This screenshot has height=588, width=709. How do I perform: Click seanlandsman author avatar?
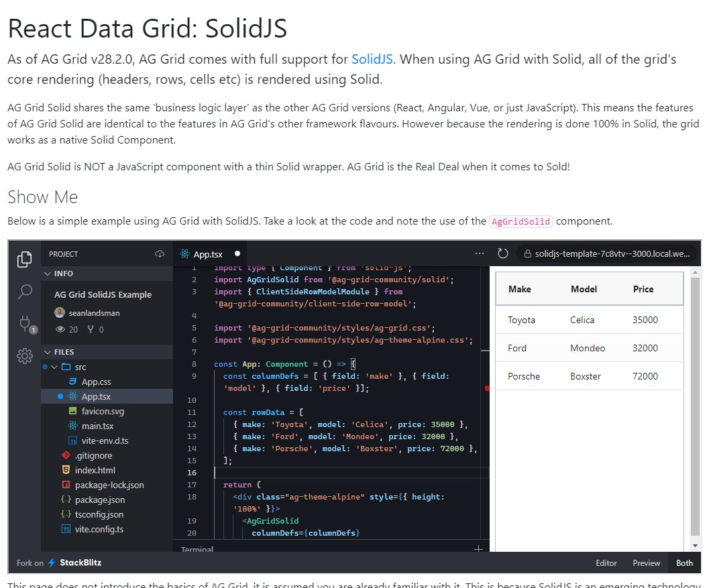coord(60,312)
